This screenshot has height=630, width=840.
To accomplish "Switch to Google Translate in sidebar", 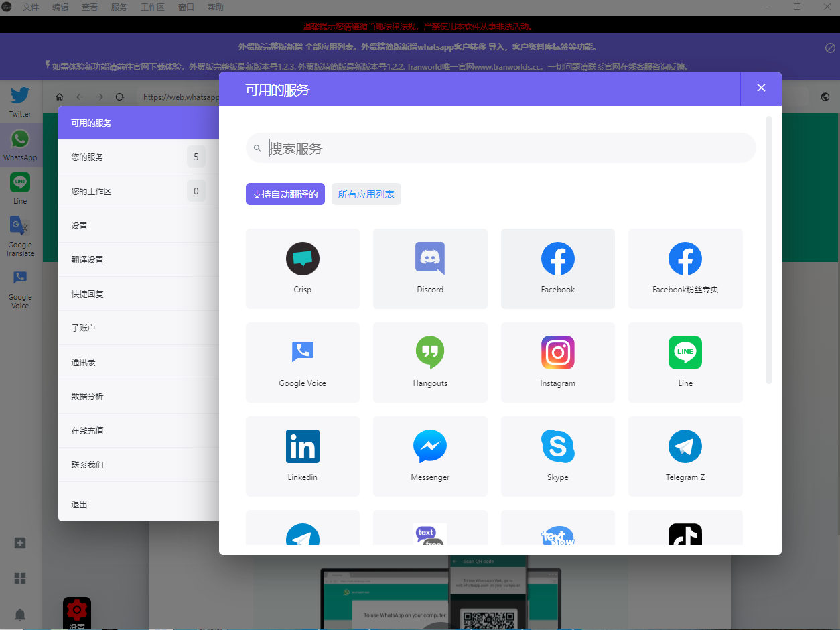I will [20, 236].
